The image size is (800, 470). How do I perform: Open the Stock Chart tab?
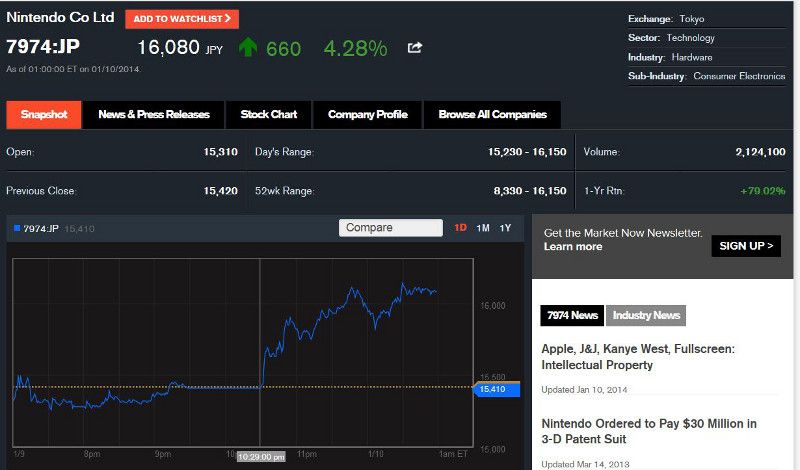[x=268, y=115]
